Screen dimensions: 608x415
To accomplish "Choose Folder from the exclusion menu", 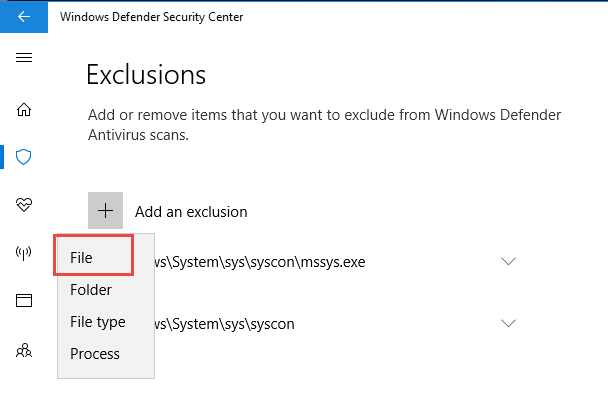I will (91, 290).
